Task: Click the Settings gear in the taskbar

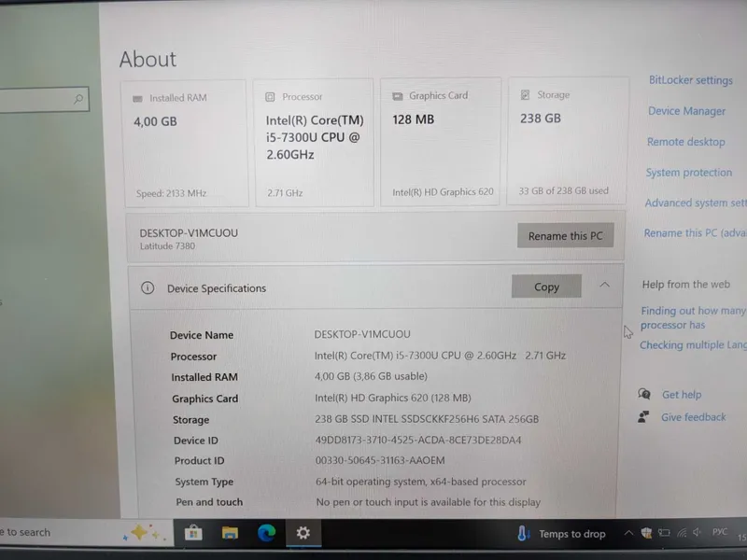Action: [303, 533]
